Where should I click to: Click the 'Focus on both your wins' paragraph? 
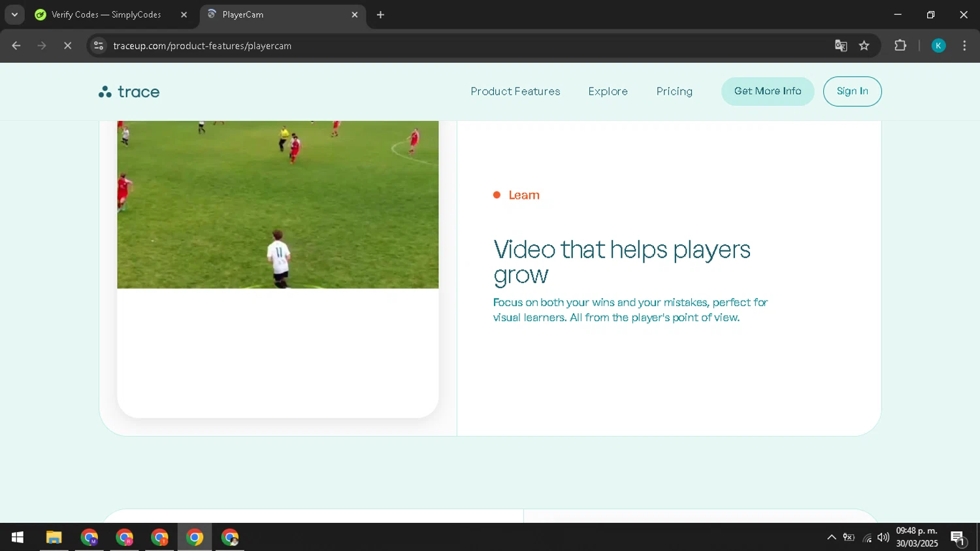[630, 310]
